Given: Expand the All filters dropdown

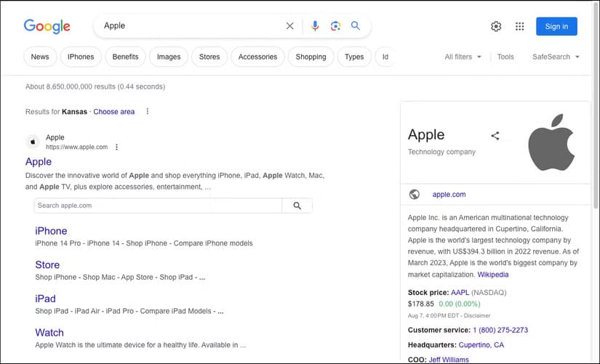Looking at the screenshot, I should (x=463, y=57).
